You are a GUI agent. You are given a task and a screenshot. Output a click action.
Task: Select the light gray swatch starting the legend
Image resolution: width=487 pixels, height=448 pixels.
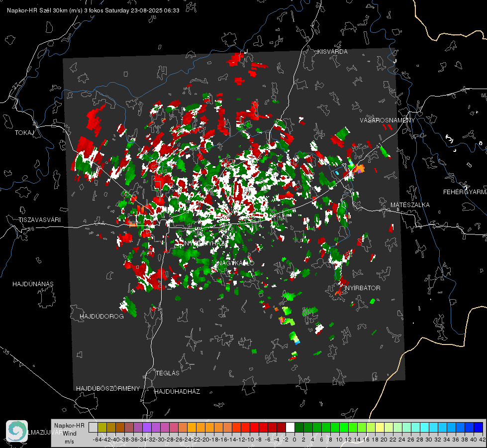(93, 428)
